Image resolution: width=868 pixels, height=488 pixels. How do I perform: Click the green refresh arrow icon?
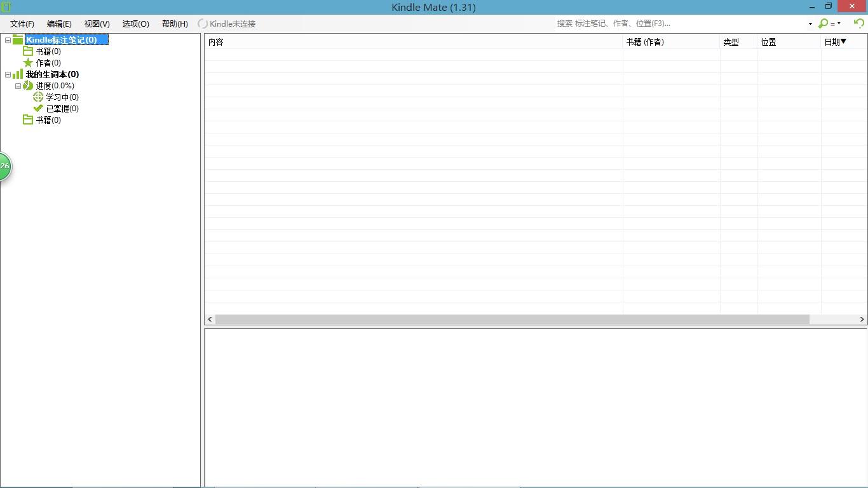pyautogui.click(x=859, y=24)
